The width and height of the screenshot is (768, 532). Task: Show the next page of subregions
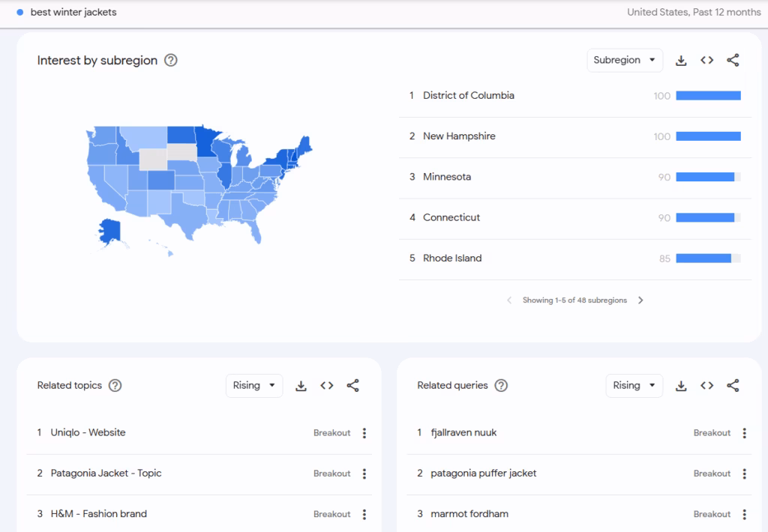(x=641, y=300)
